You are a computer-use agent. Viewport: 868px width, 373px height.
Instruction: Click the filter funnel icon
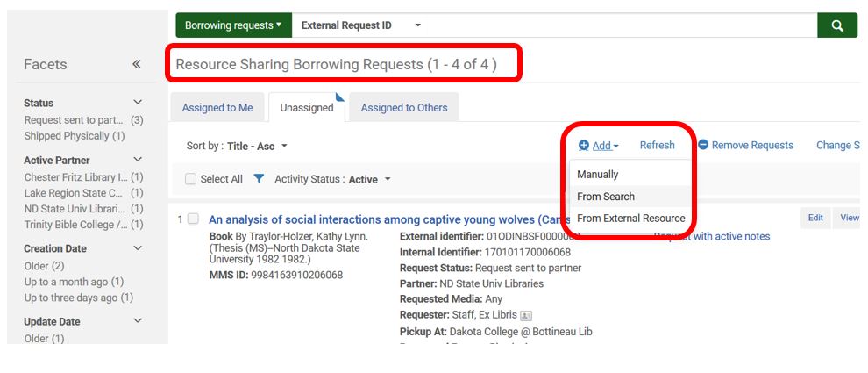coord(259,179)
